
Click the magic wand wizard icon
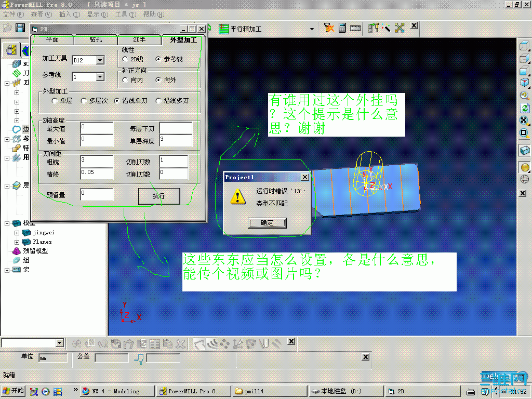(x=386, y=28)
